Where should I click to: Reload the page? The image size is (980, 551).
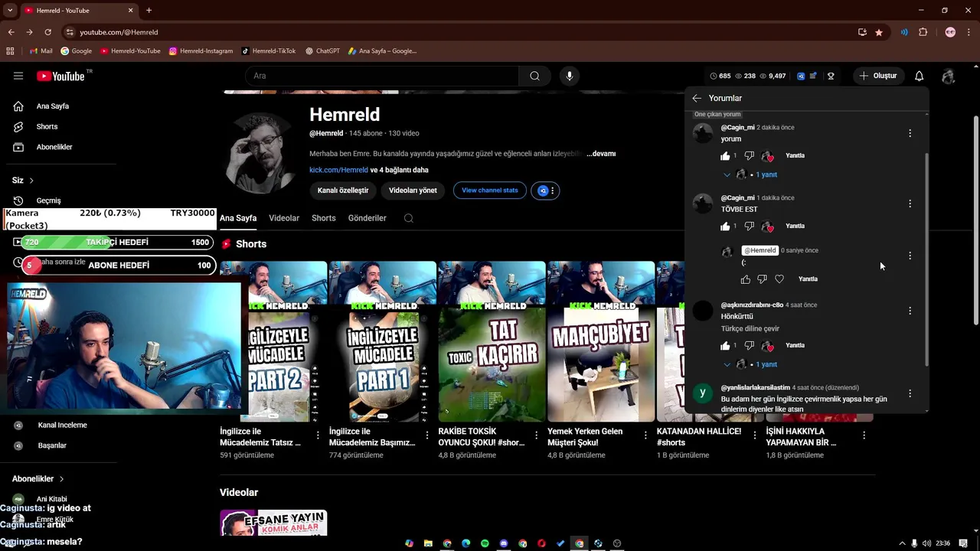point(47,32)
